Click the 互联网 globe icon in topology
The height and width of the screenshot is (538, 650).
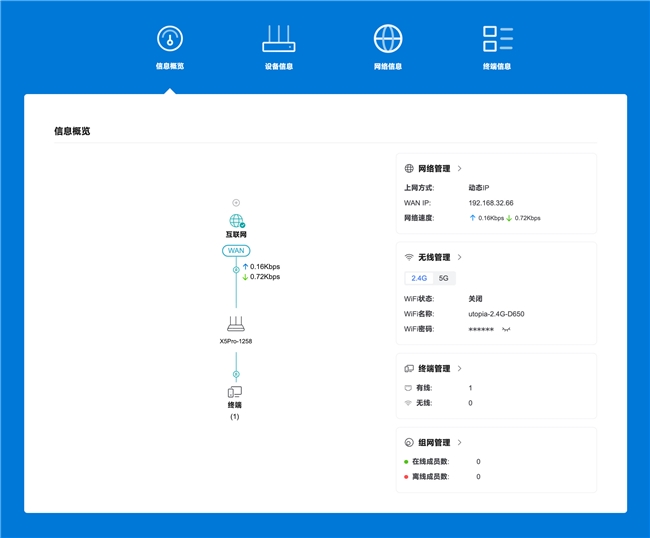[236, 221]
